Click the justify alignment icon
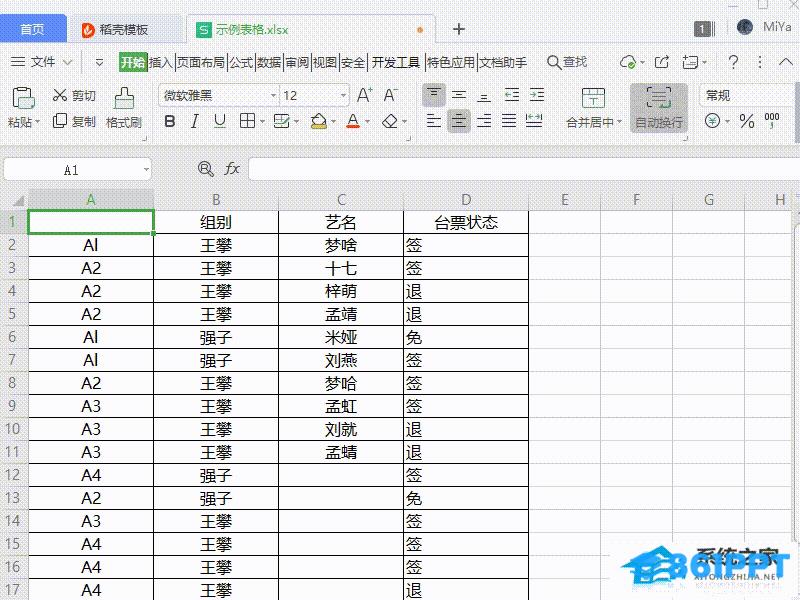The height and width of the screenshot is (600, 800). pyautogui.click(x=509, y=121)
